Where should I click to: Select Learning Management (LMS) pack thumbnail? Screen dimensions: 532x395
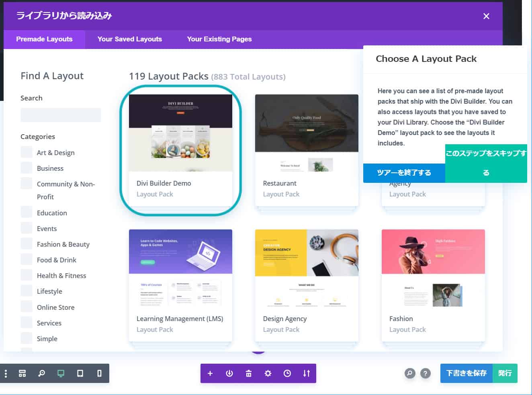coord(180,268)
